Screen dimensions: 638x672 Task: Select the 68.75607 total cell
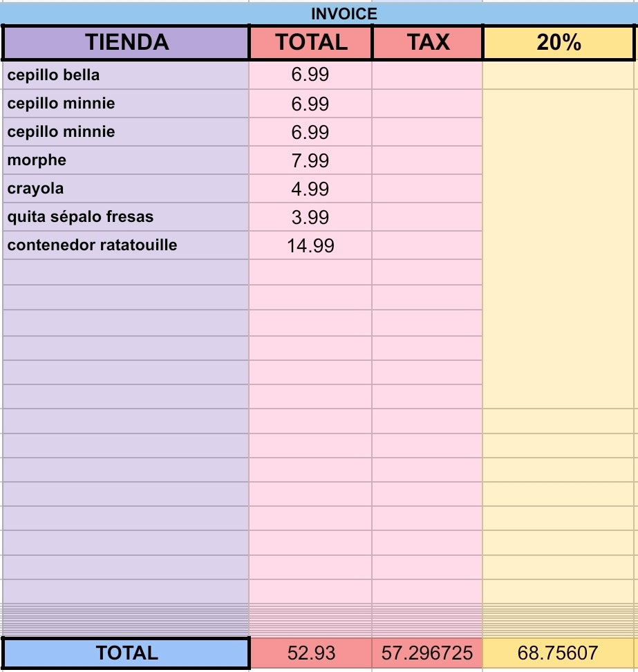(558, 653)
